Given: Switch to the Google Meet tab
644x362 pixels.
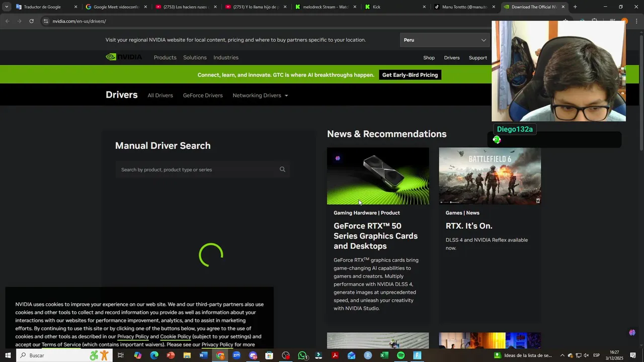Looking at the screenshot, I should pos(115,7).
